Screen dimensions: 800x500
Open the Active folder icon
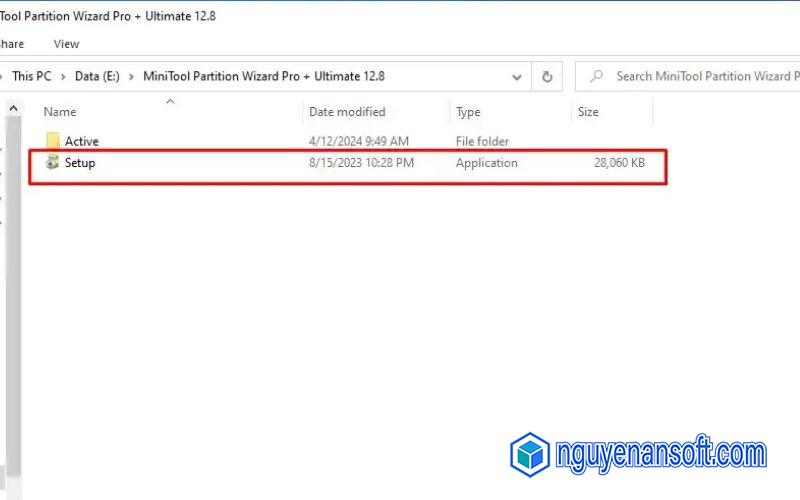point(53,141)
